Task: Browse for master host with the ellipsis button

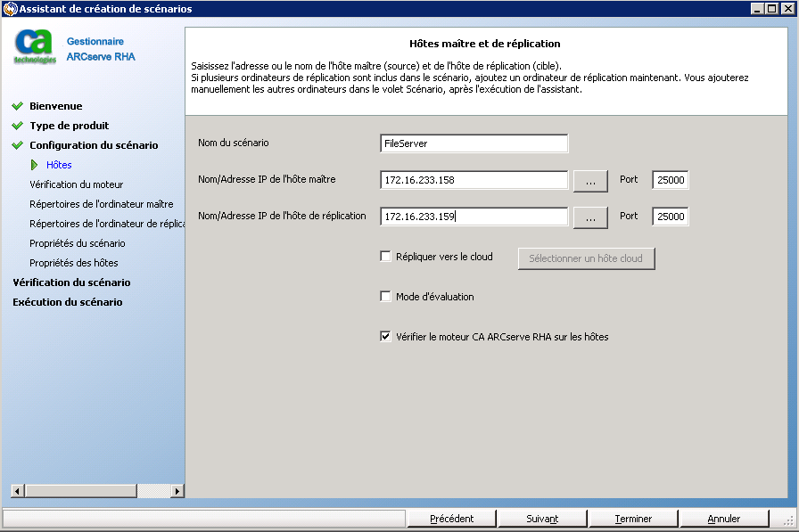Action: coord(589,181)
